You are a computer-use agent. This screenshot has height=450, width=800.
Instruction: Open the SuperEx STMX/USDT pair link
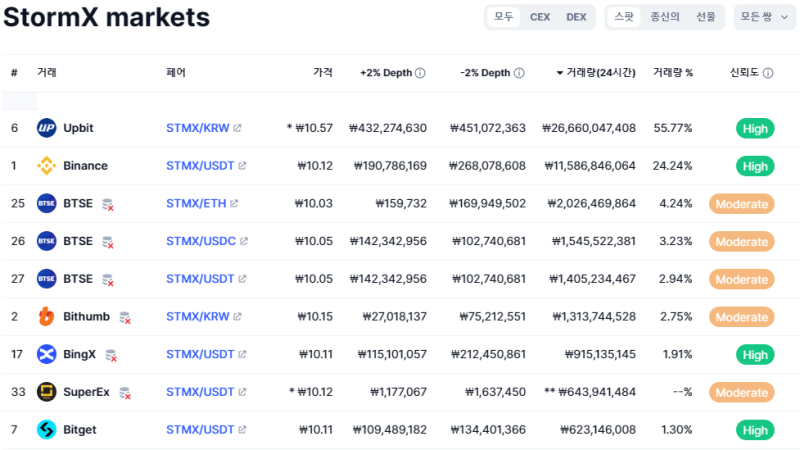pos(200,392)
